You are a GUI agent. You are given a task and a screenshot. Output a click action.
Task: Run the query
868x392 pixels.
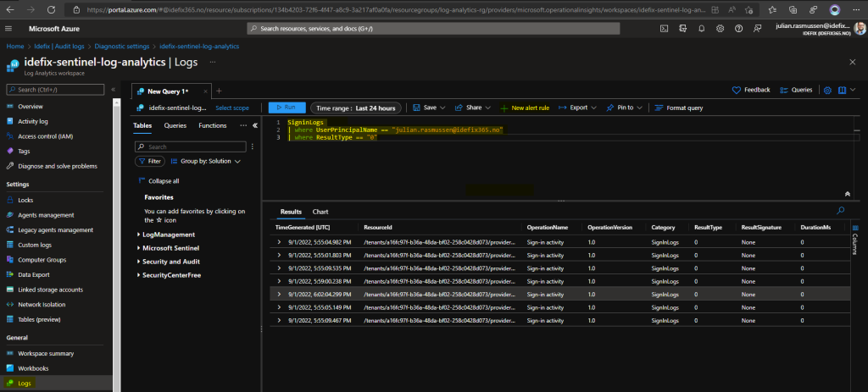click(287, 108)
